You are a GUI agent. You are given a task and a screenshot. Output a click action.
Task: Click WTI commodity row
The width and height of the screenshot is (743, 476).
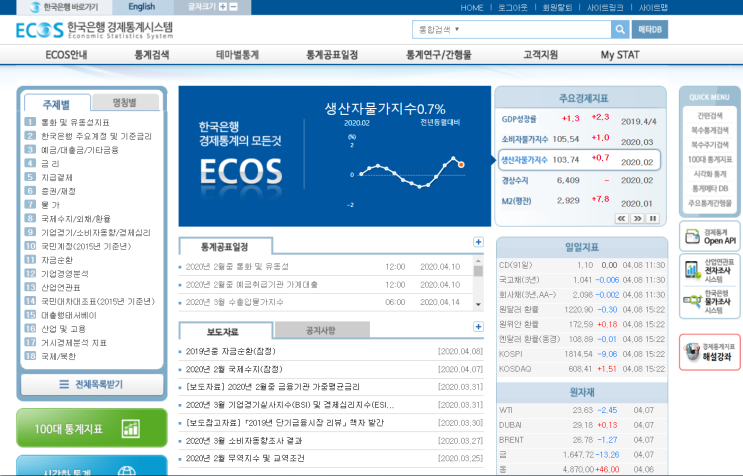(582, 410)
